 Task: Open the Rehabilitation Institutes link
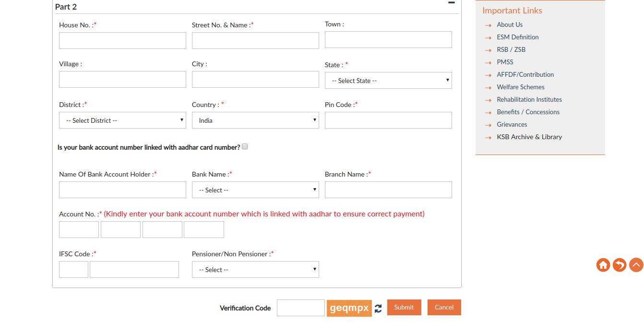pyautogui.click(x=529, y=99)
